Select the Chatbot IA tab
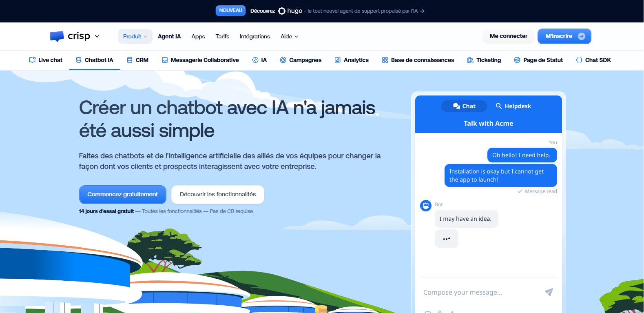 [95, 60]
